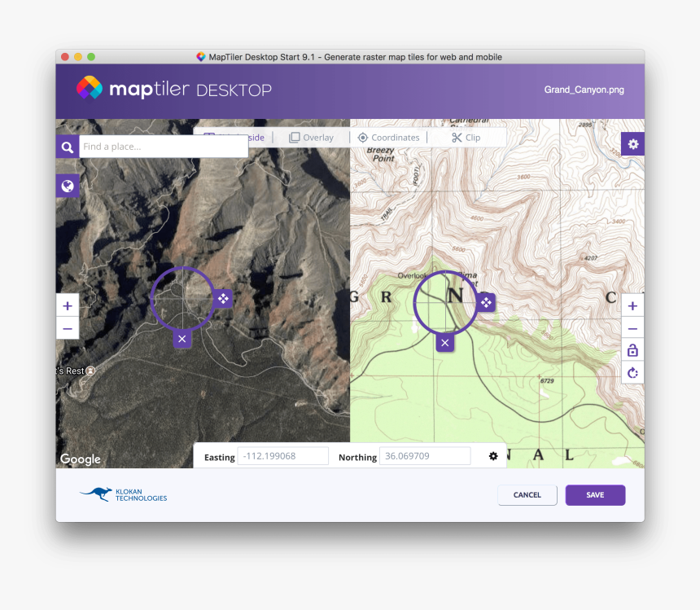Switch to the Overlay tab
The width and height of the screenshot is (700, 610).
(311, 138)
